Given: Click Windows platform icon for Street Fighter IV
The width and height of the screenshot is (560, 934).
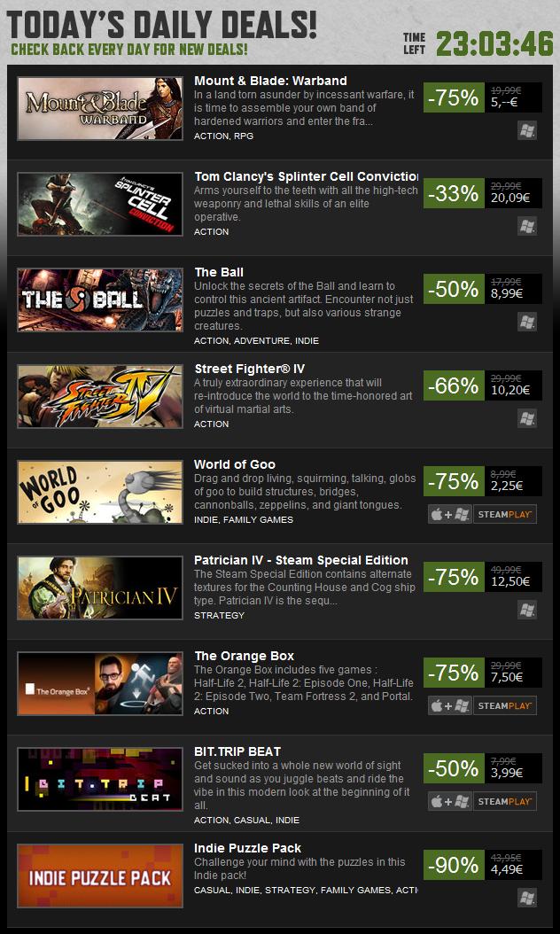Looking at the screenshot, I should pos(527,418).
